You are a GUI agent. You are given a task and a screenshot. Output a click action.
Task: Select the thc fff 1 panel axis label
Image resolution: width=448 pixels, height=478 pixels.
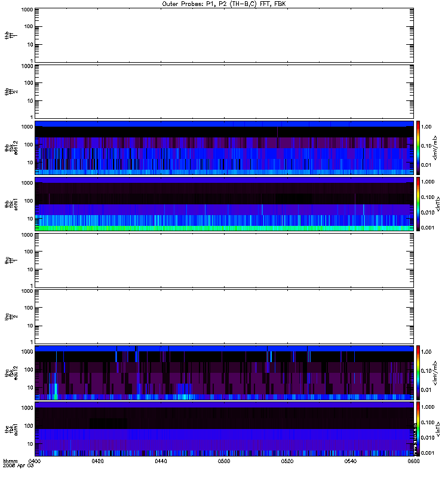coord(11,261)
